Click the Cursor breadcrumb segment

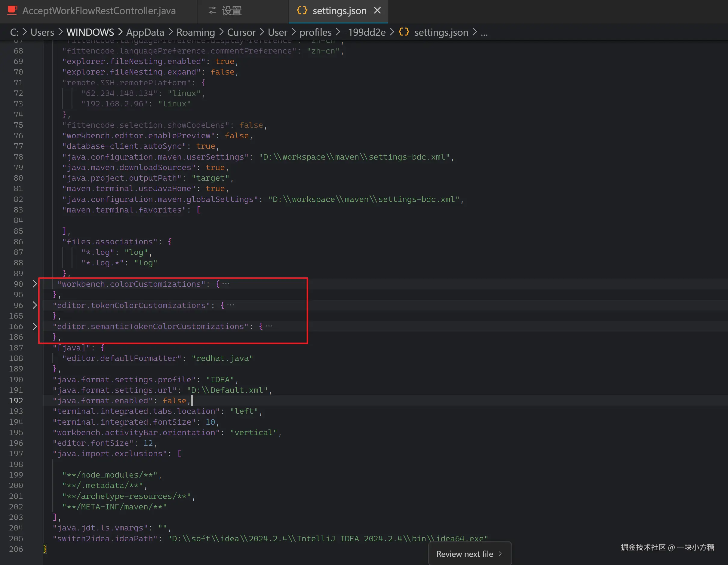tap(241, 32)
